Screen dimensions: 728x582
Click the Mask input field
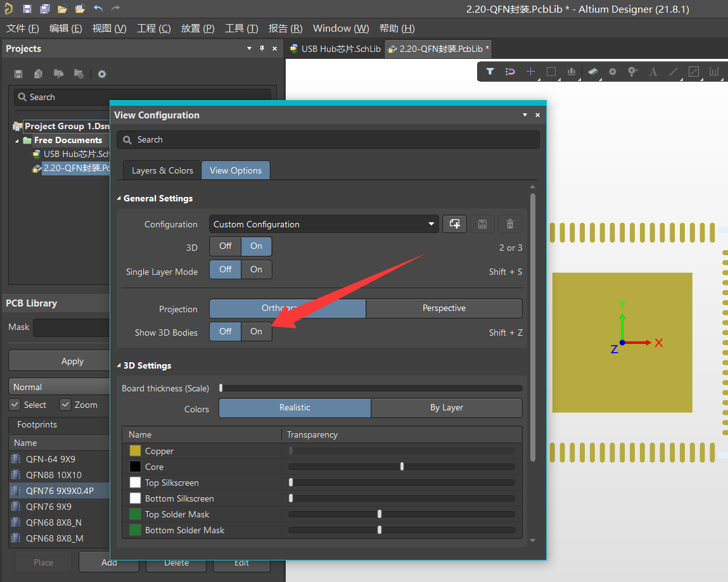tap(72, 327)
